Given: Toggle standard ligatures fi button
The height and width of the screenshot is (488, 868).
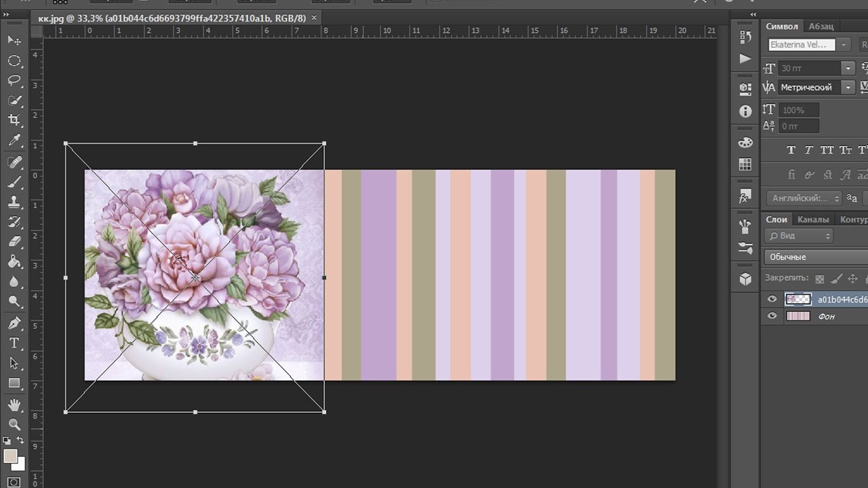Looking at the screenshot, I should 791,175.
